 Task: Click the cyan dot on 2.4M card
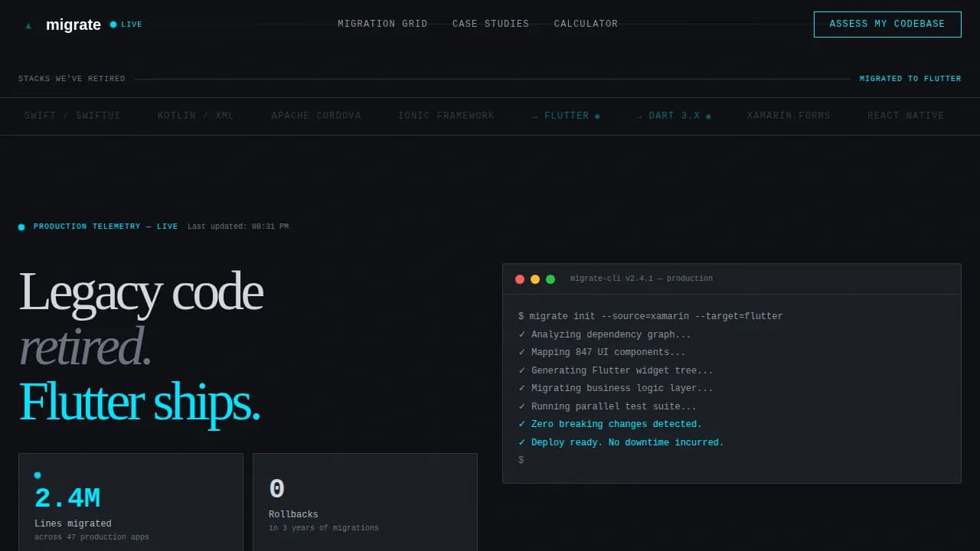[38, 475]
